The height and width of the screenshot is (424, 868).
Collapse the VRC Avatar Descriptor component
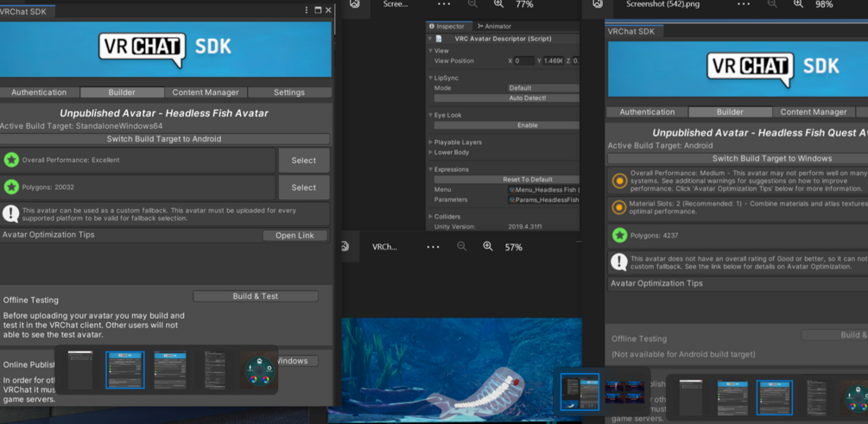429,39
